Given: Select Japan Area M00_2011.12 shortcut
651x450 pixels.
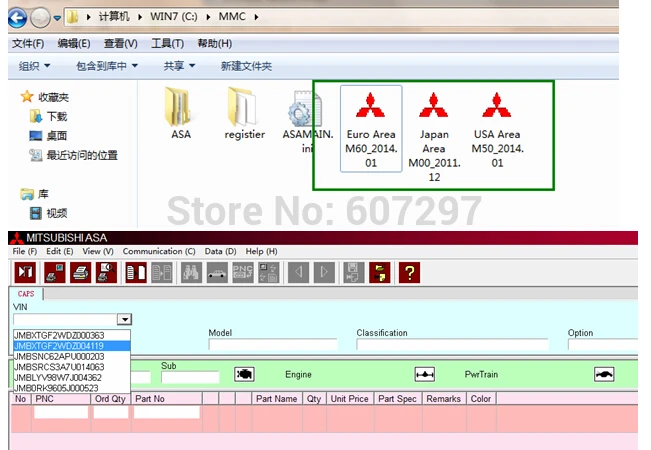Looking at the screenshot, I should coord(434,136).
